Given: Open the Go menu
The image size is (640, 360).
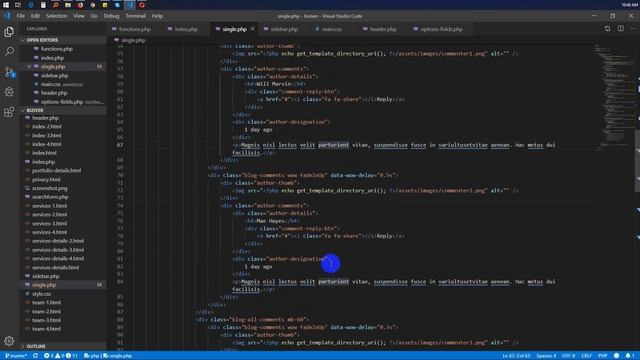Looking at the screenshot, I should click(x=94, y=16).
